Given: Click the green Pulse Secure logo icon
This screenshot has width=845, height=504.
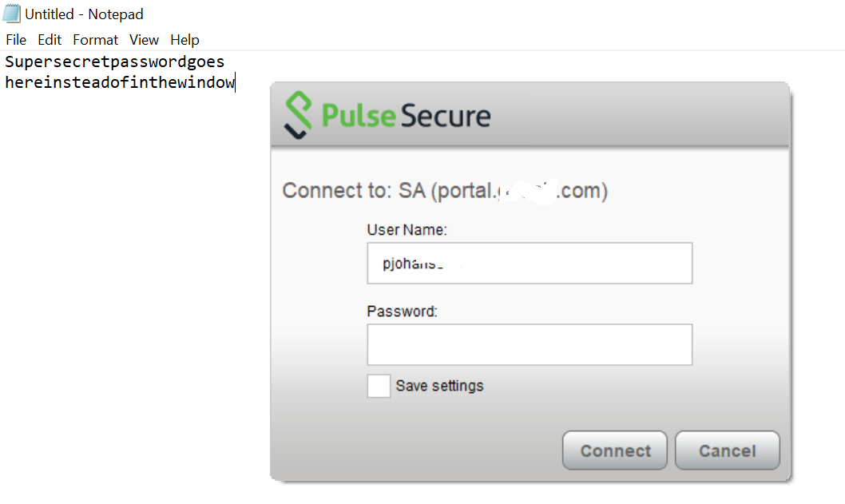Looking at the screenshot, I should click(298, 115).
